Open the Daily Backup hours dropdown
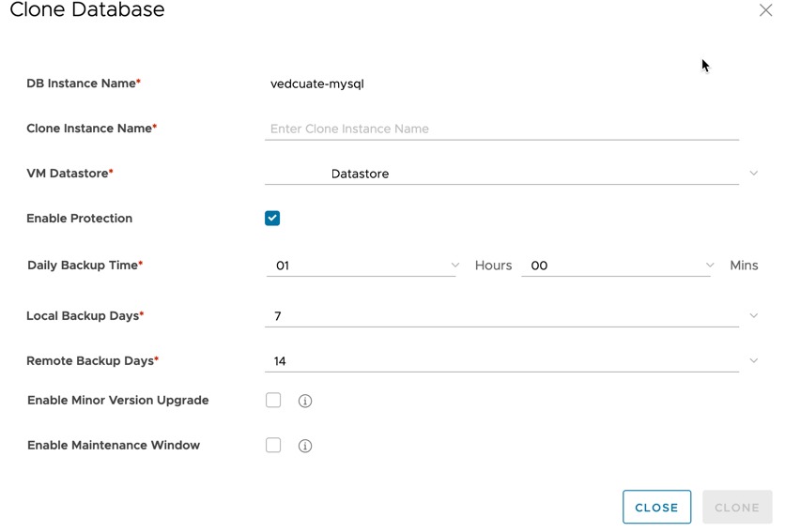Viewport: 785px width, 532px height. (x=361, y=266)
